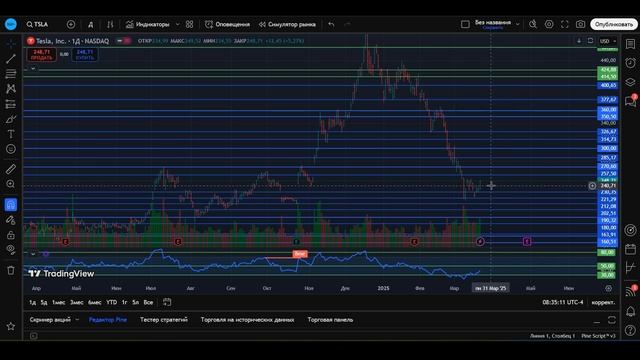
Task: Open the indicator templates grid icon
Action: (x=189, y=24)
